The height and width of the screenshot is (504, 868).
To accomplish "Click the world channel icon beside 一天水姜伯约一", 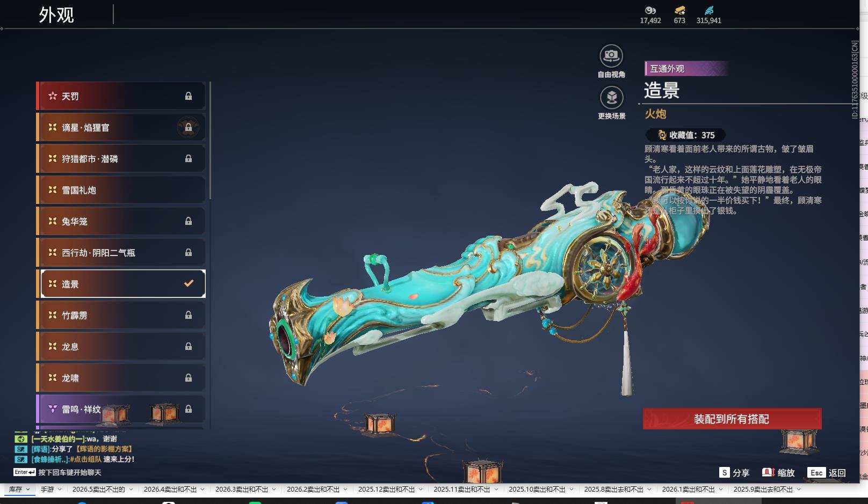I will pos(21,439).
